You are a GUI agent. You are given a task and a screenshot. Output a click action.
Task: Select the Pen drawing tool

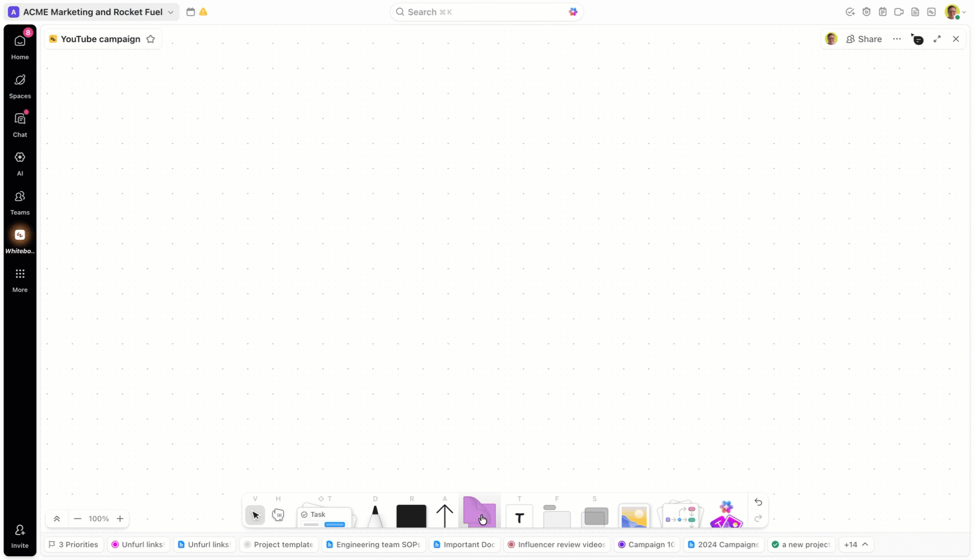pyautogui.click(x=374, y=516)
